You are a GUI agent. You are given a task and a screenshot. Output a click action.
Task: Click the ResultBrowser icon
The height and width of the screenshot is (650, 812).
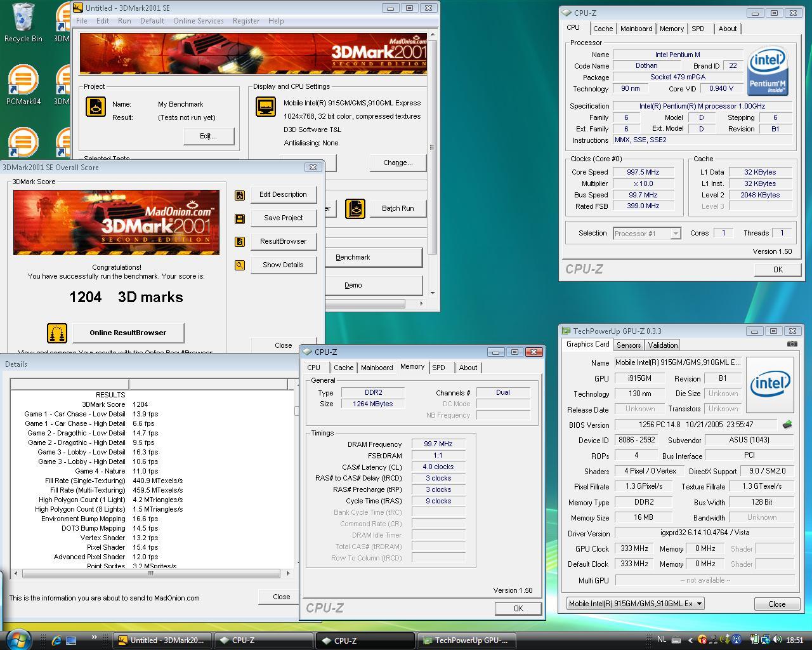point(240,242)
